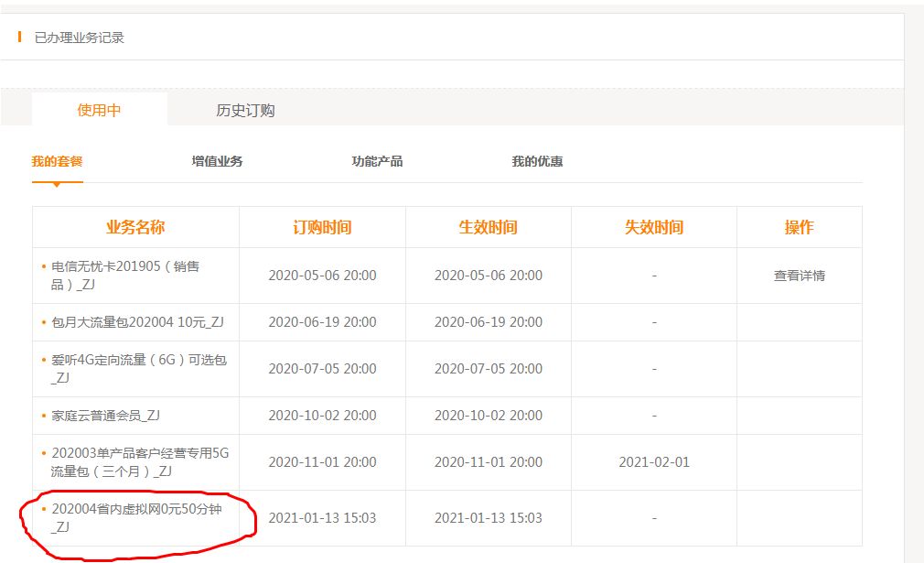Viewport: 924px width, 563px height.
Task: Select 包月大流量包202004 10元_ZJ row name
Action: coord(137,322)
